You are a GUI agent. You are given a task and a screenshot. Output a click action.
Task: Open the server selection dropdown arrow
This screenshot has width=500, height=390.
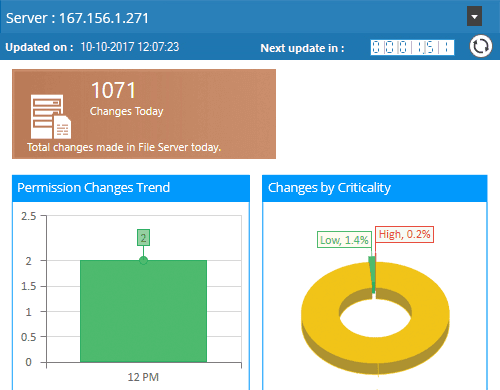tap(474, 16)
